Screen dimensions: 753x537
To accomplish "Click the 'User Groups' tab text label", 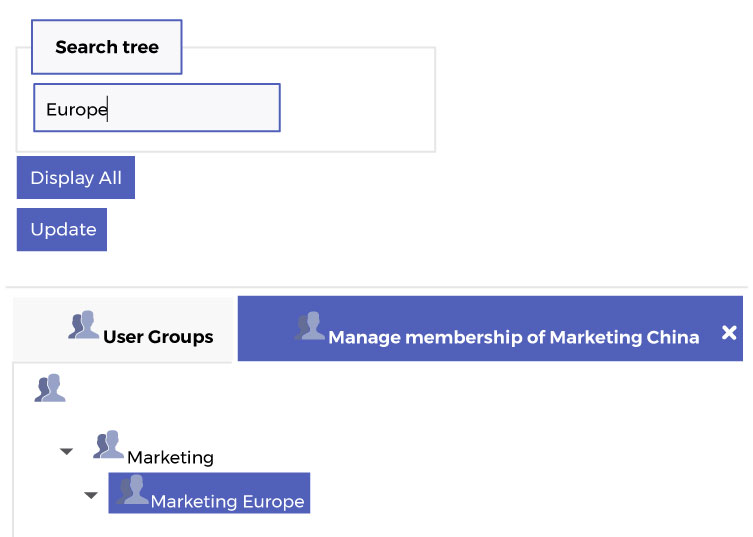I will click(158, 337).
